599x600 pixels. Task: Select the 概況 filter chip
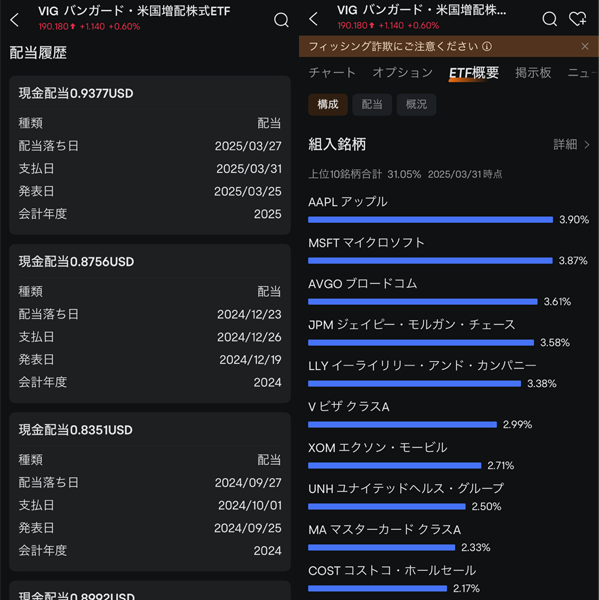point(416,104)
